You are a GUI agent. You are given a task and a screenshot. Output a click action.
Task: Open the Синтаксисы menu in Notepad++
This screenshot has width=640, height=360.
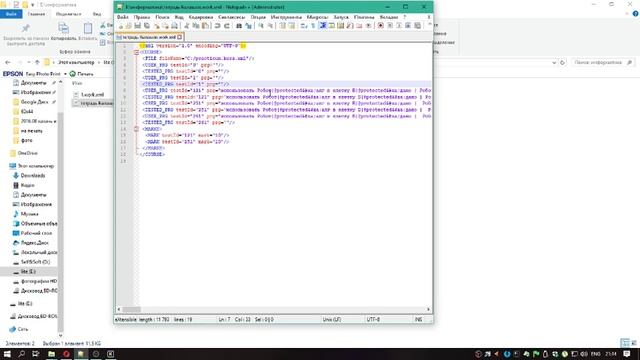231,17
